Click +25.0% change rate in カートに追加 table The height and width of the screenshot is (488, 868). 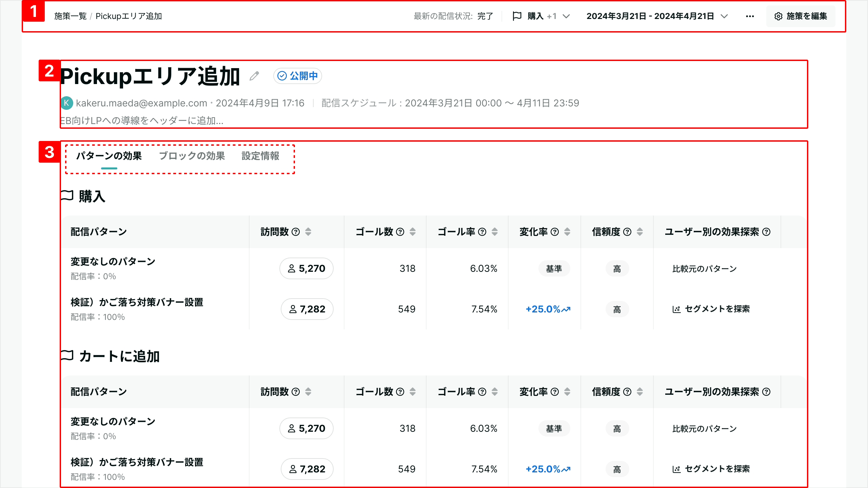(x=548, y=469)
